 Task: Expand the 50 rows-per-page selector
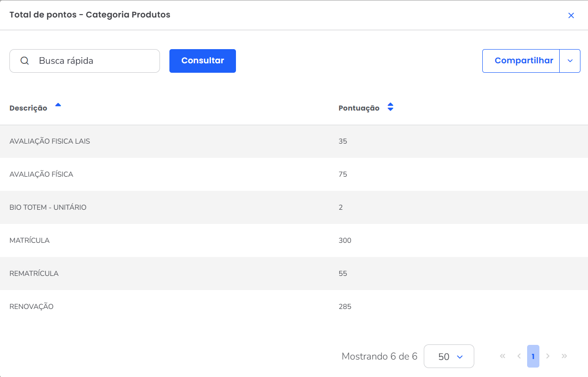point(449,357)
